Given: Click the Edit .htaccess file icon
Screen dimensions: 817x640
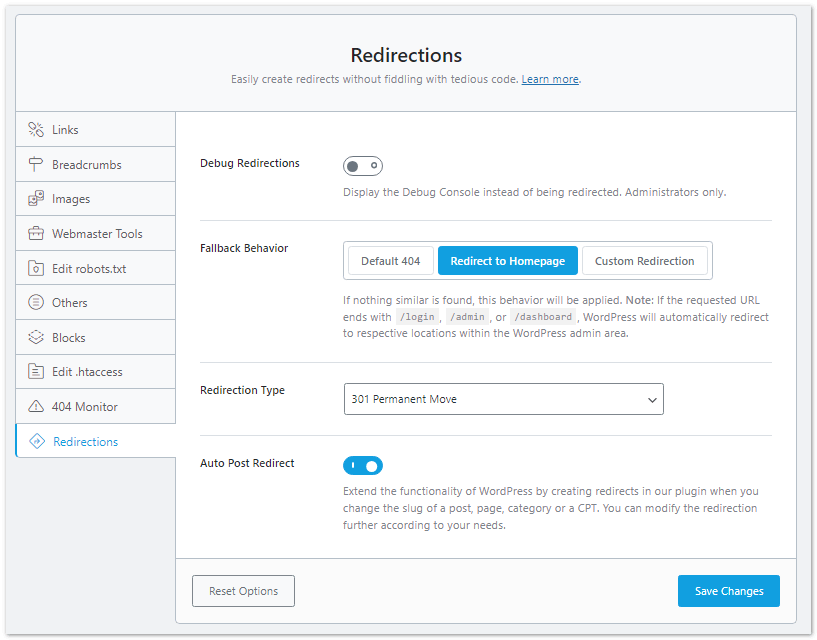Looking at the screenshot, I should (36, 371).
